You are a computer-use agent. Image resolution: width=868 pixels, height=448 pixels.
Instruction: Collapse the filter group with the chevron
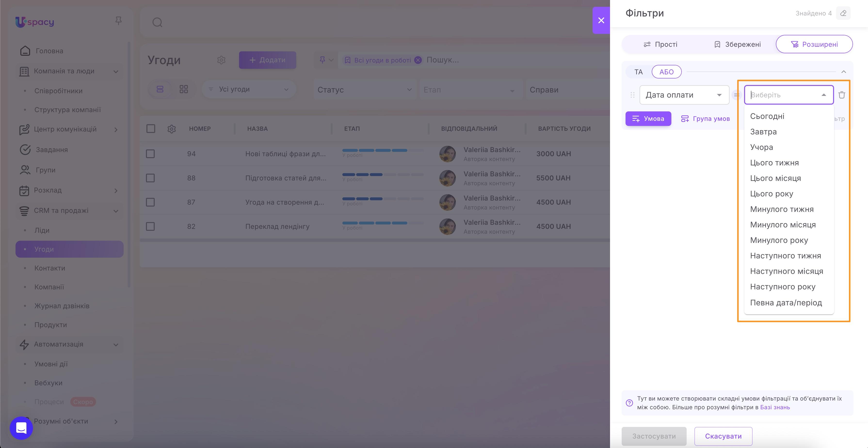[x=844, y=72]
